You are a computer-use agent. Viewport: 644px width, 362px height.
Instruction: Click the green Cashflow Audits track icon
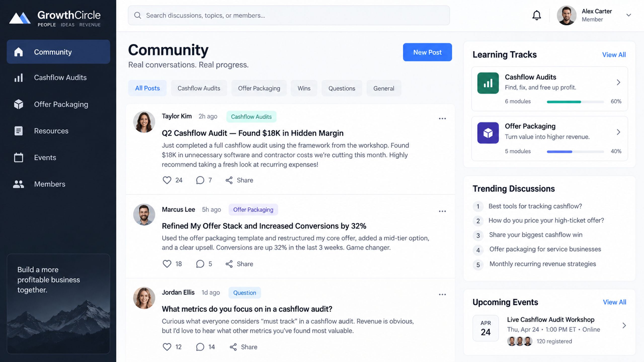(x=488, y=83)
